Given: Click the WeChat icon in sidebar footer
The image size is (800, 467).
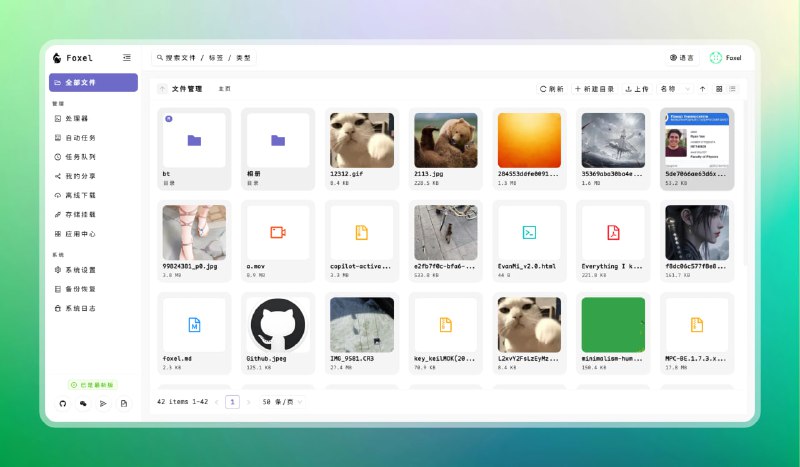Looking at the screenshot, I should tap(83, 403).
